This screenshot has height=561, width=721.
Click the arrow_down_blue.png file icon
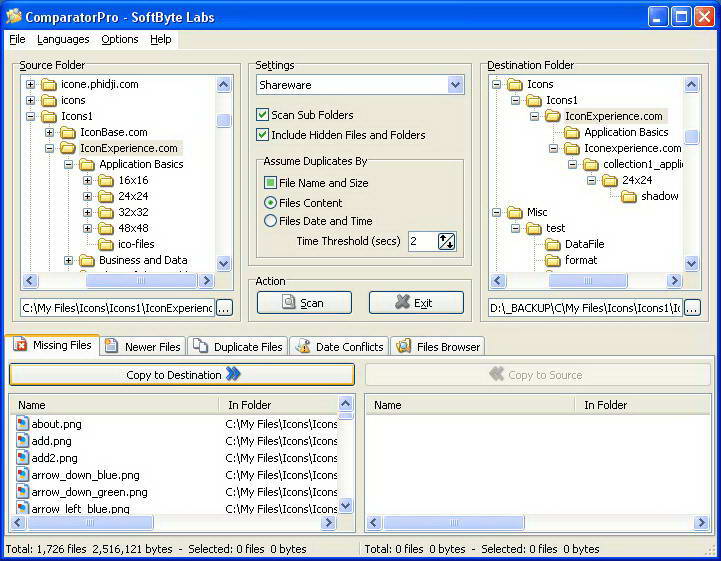22,475
